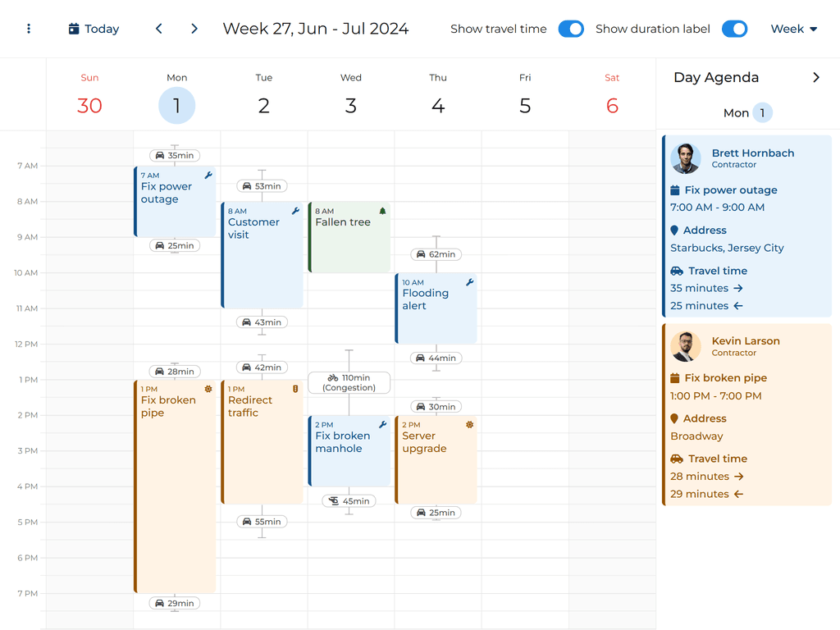Click the Today button

pyautogui.click(x=94, y=29)
